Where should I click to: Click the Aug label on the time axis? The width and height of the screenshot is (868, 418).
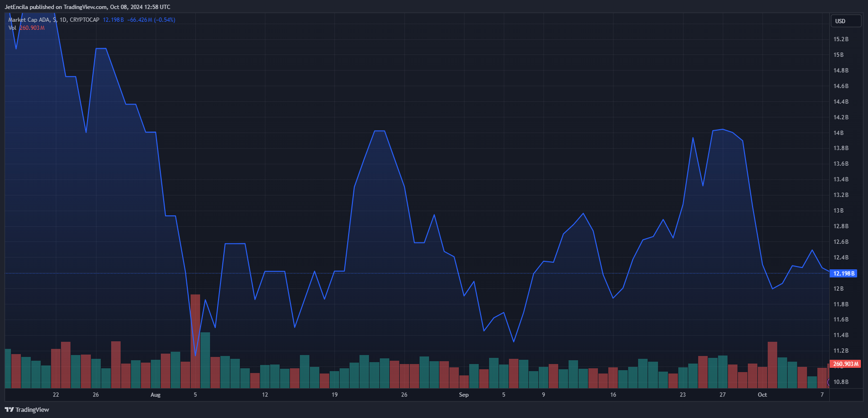click(x=155, y=395)
